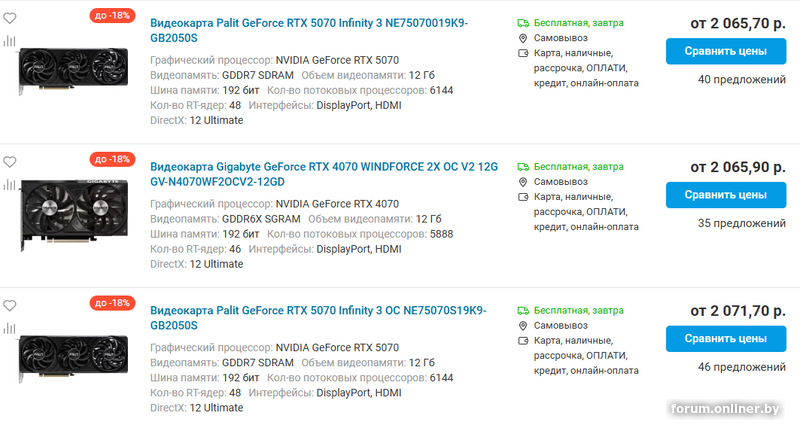Viewport: 800px width, 430px height.
Task: Click pickup location pin on Gigabyte listing
Action: click(523, 182)
